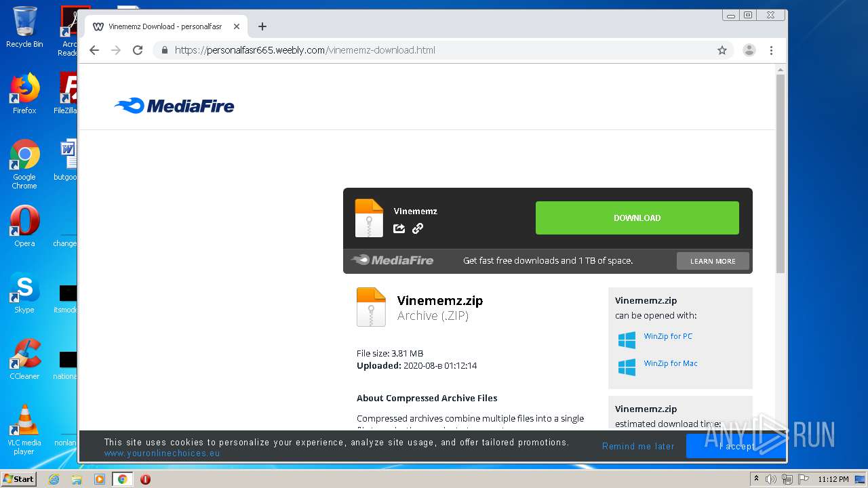The image size is (868, 488).
Task: Close the Vinememz Download tab
Action: [237, 26]
